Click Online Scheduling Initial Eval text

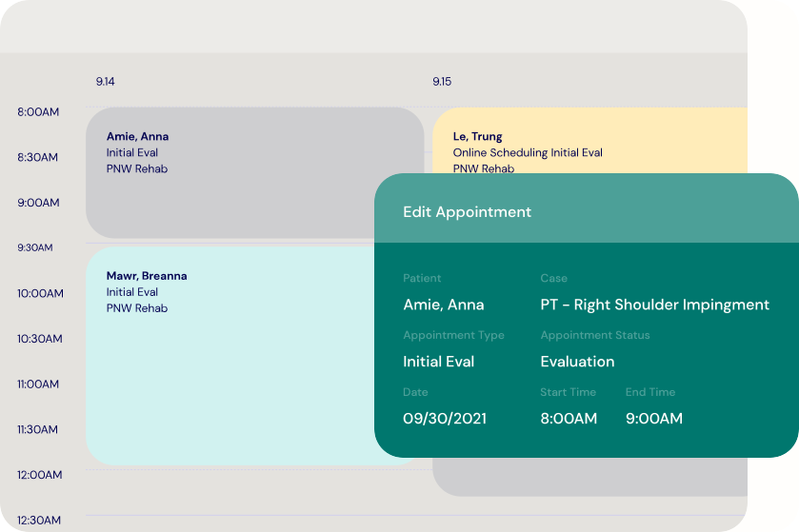(528, 152)
